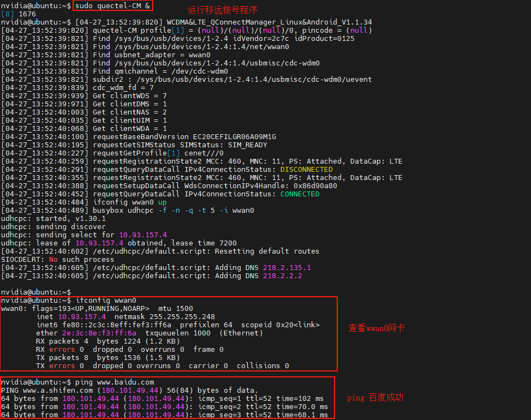Screen dimensions: 531x420
Task: Select the highlighted sudo quectel-CM & command
Action: 112,6
